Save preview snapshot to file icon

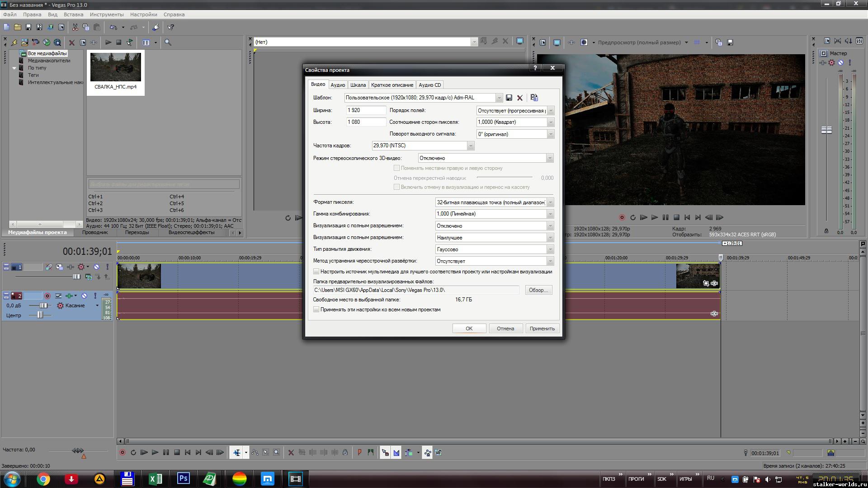coord(730,42)
